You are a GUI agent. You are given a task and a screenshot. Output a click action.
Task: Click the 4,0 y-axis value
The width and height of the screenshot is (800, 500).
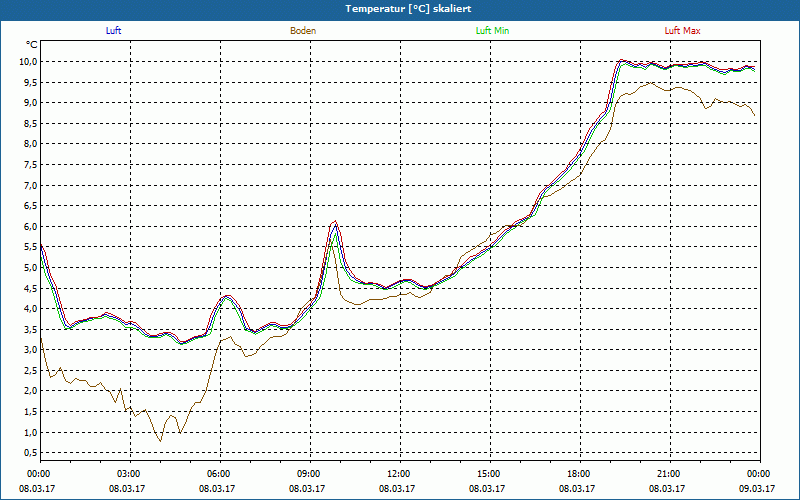(31, 309)
